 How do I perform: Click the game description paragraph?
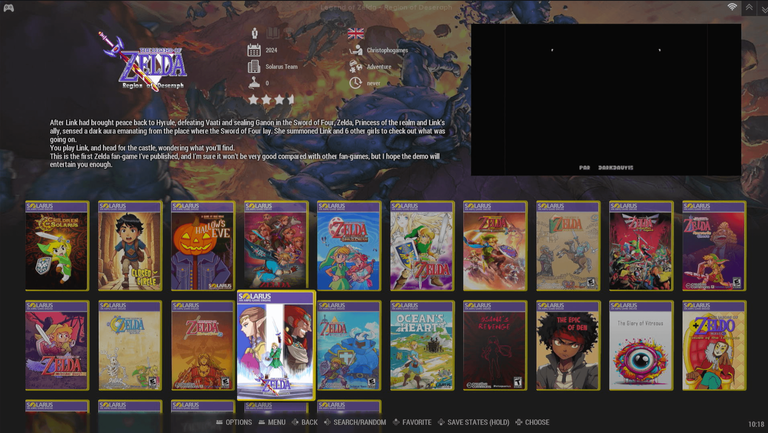247,144
